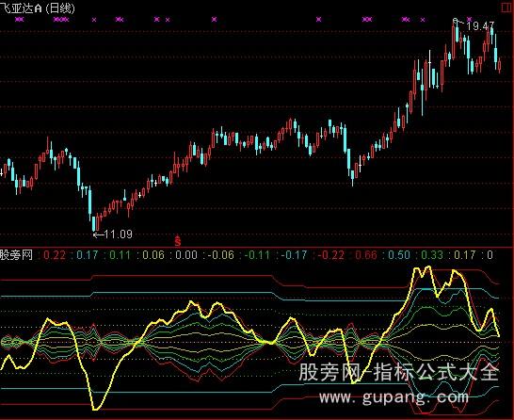
Task: Click the 0.50 indicator value
Action: click(399, 255)
